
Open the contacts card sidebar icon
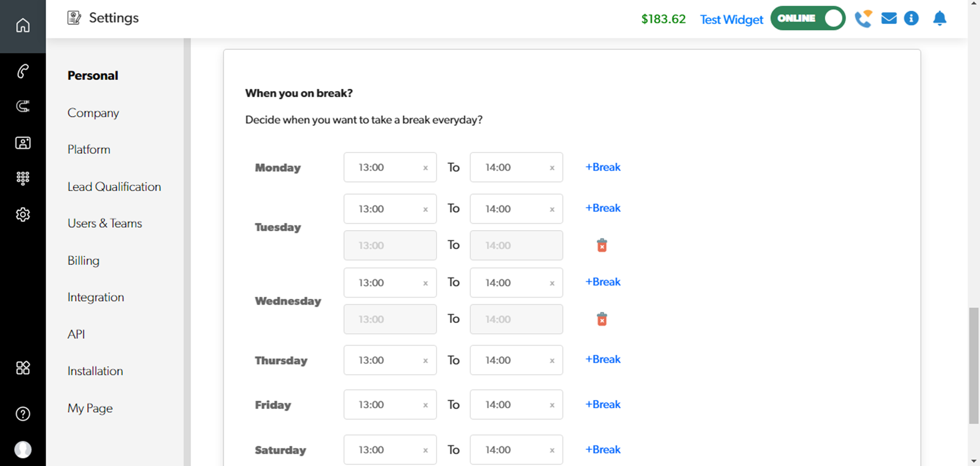(x=23, y=143)
